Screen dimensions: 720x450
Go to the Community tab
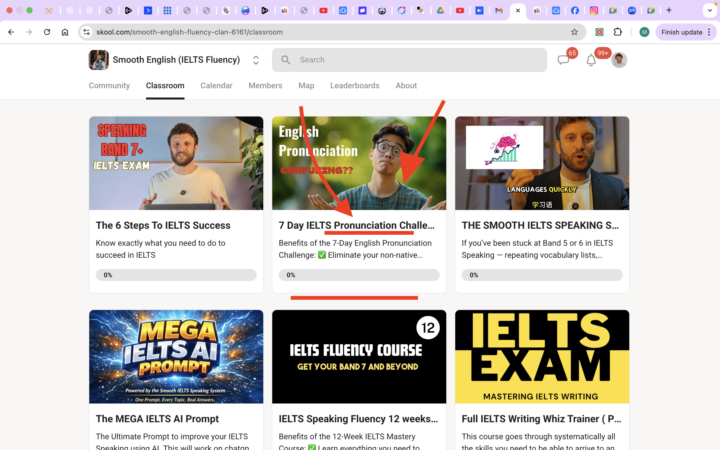109,85
